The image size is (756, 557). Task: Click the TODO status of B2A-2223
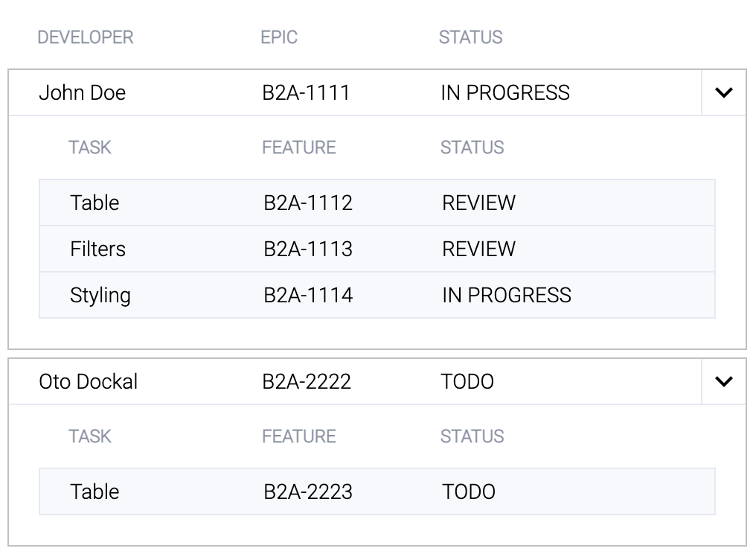(x=469, y=491)
